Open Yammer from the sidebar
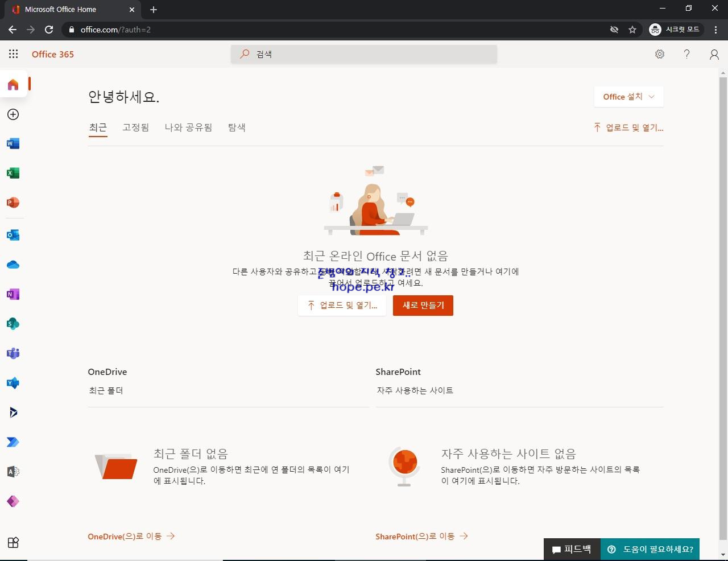 (x=13, y=383)
